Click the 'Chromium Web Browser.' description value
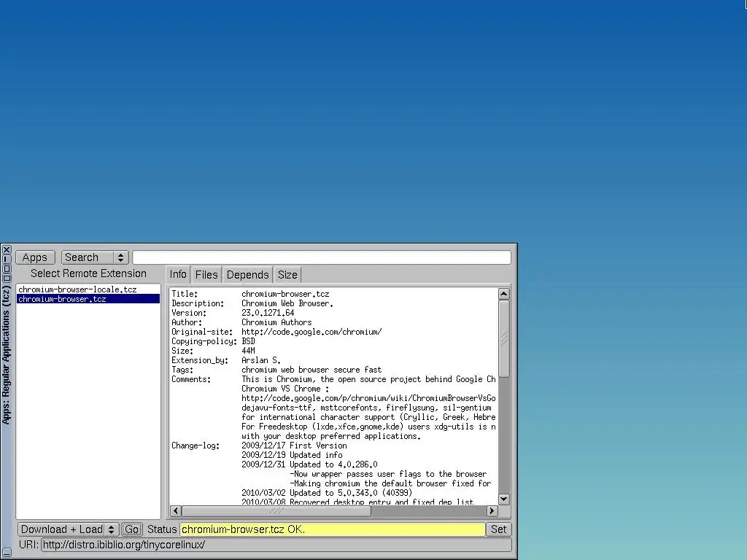747x560 pixels. (287, 303)
